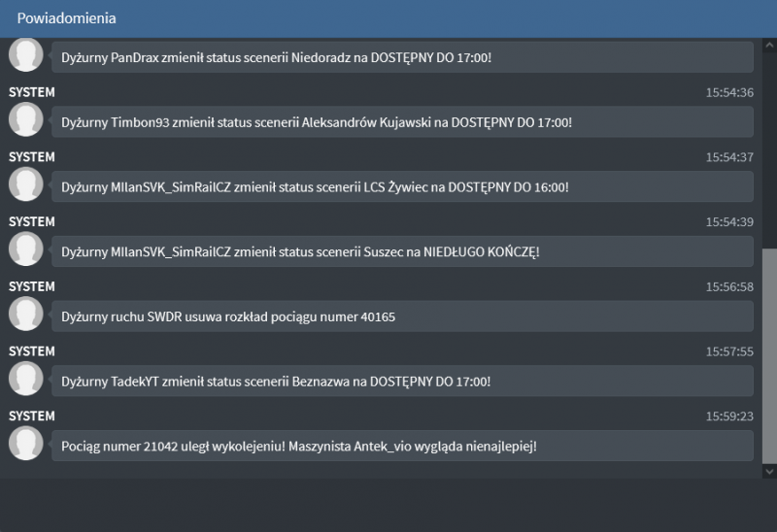The height and width of the screenshot is (532, 777).
Task: Open the train 21042 derailment notification
Action: coord(401,447)
